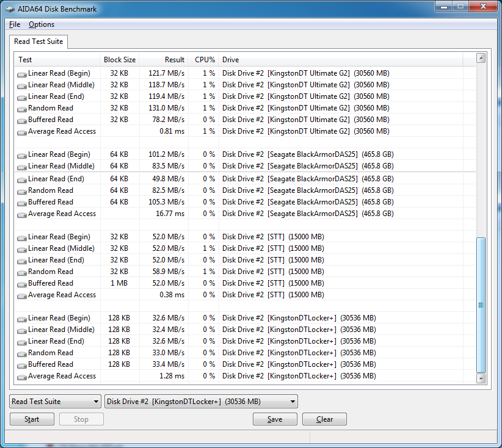Select the 33.4 MB/s result value
This screenshot has width=502, height=448.
click(169, 364)
